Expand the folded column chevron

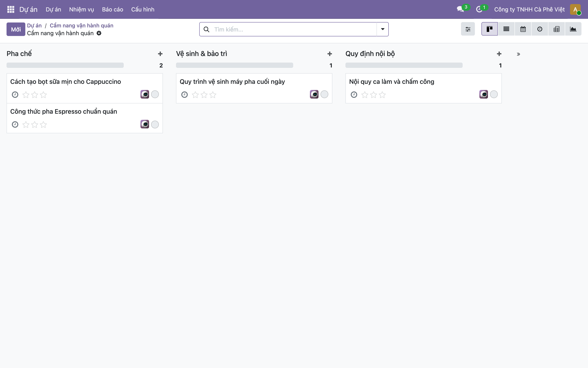click(518, 54)
